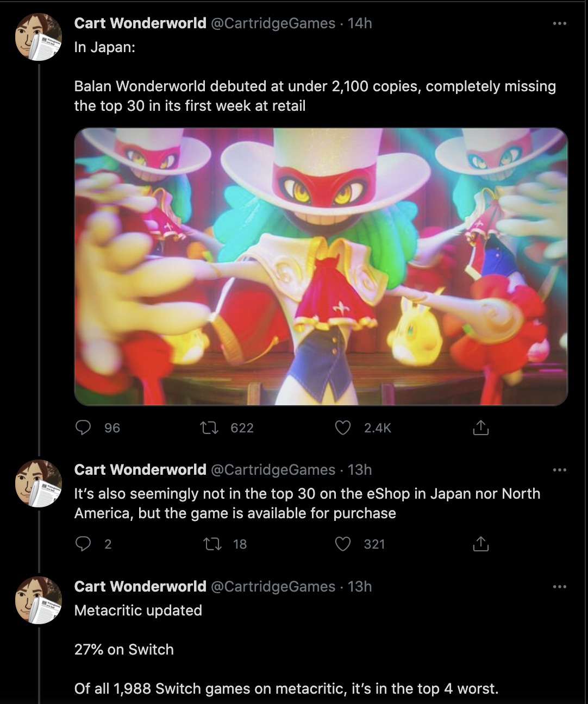Click the 14h timestamp on first tweet
This screenshot has width=588, height=704.
[360, 23]
